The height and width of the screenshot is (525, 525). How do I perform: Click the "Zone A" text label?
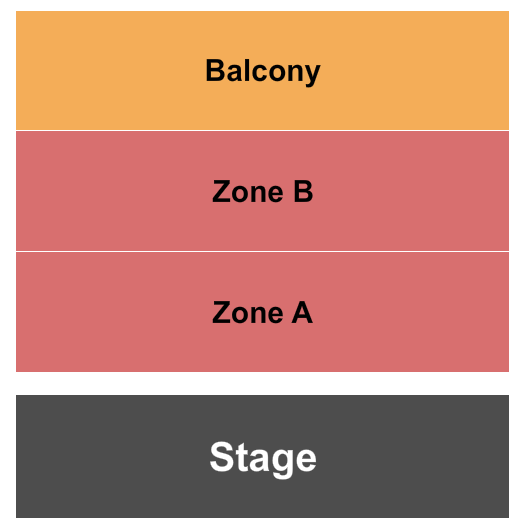point(263,312)
